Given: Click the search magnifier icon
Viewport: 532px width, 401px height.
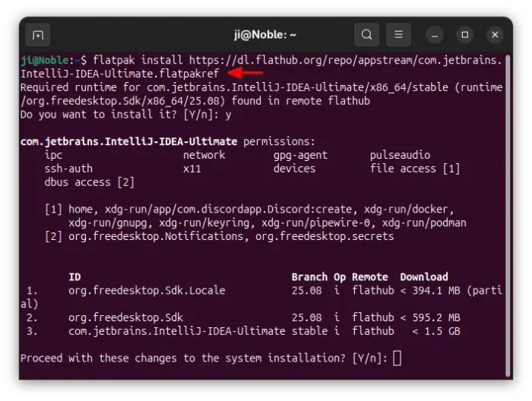Looking at the screenshot, I should pos(366,35).
